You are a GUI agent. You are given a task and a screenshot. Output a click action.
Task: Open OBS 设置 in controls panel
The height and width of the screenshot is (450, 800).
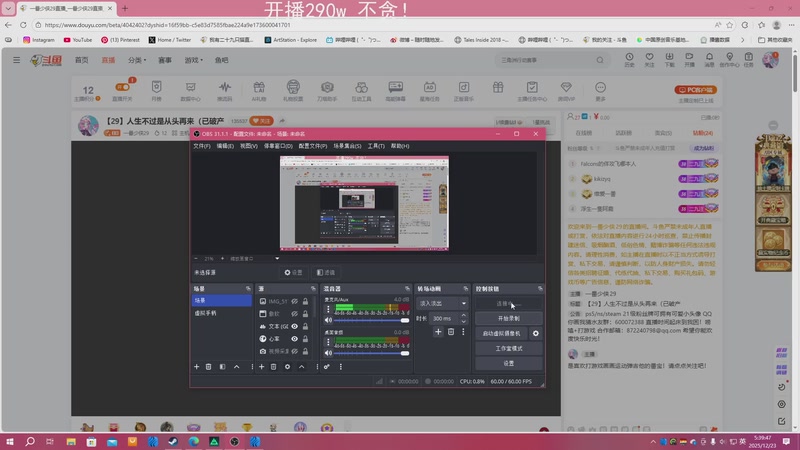509,363
